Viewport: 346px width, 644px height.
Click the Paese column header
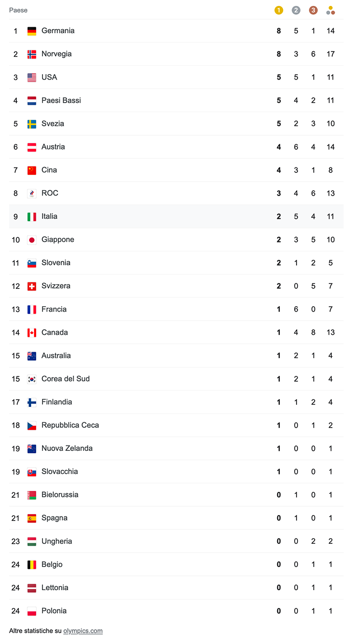(18, 10)
